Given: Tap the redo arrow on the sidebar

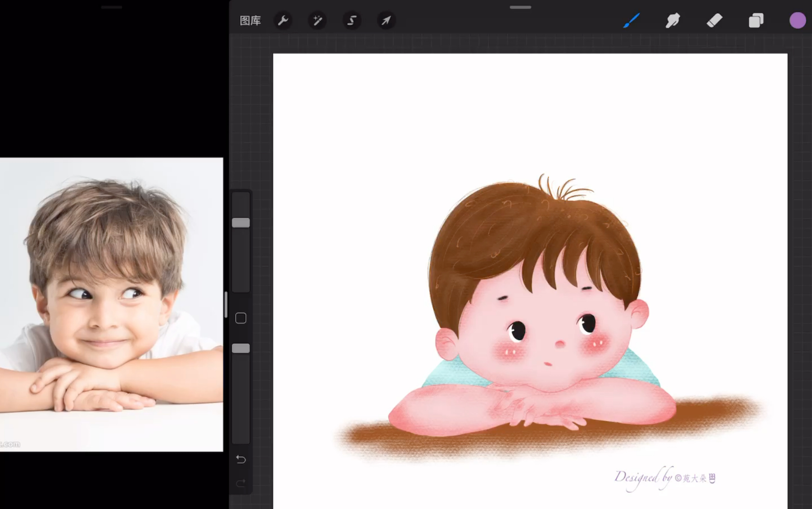Looking at the screenshot, I should (x=241, y=483).
